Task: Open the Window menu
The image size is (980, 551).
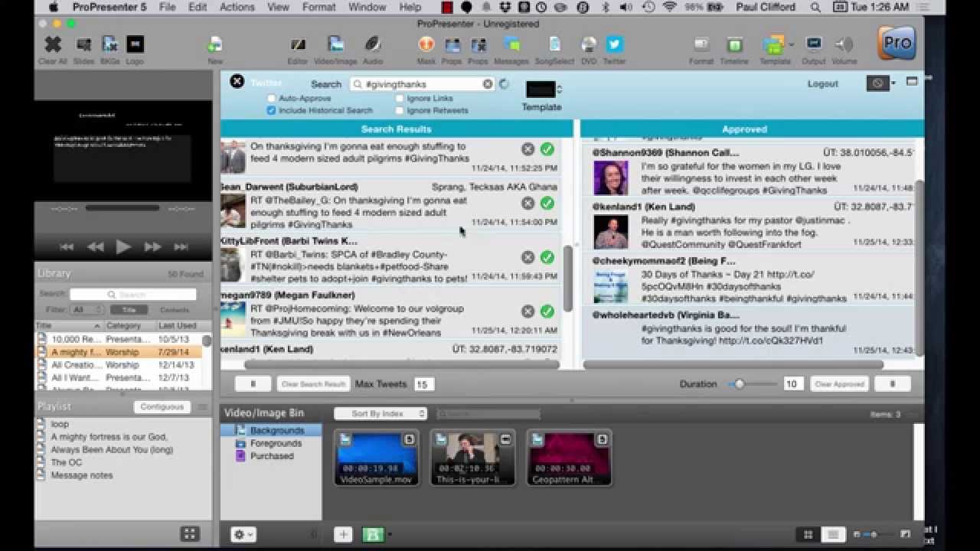Action: click(367, 7)
